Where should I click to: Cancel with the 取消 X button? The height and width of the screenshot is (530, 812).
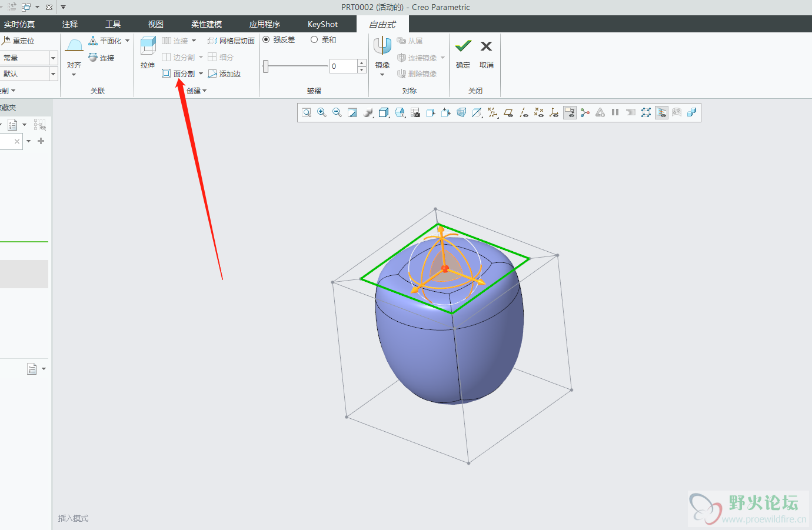click(x=487, y=54)
